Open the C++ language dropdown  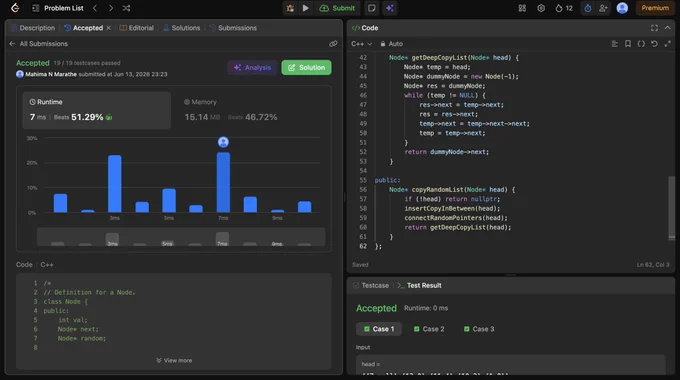pyautogui.click(x=362, y=44)
